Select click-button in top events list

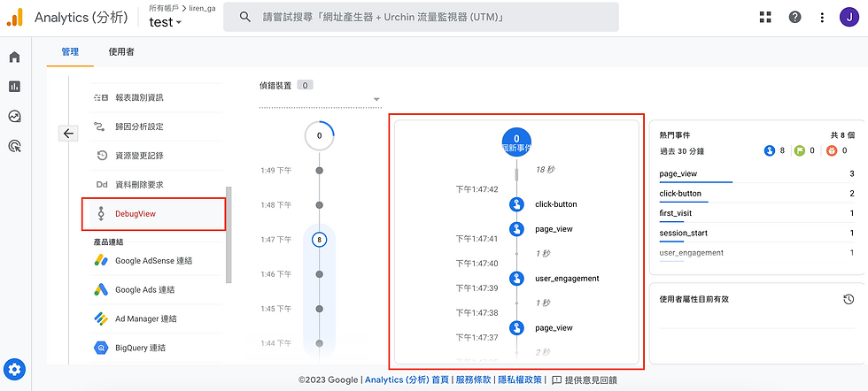756,194
